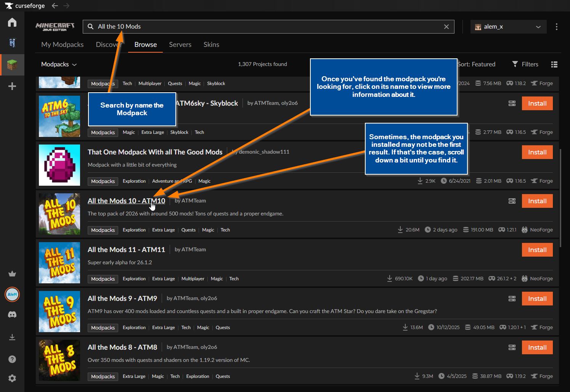Image resolution: width=570 pixels, height=392 pixels.
Task: Switch to list view layout icon
Action: point(554,64)
